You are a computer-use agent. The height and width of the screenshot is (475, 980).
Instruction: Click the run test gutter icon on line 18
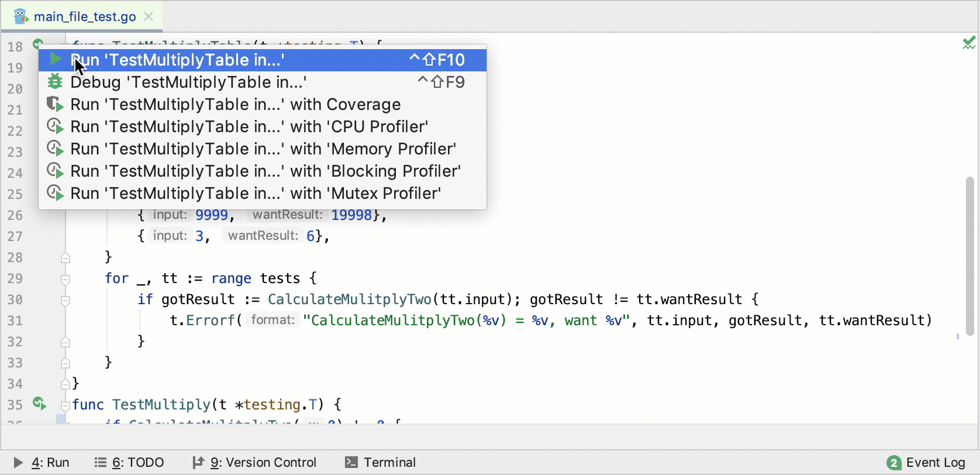tap(37, 43)
